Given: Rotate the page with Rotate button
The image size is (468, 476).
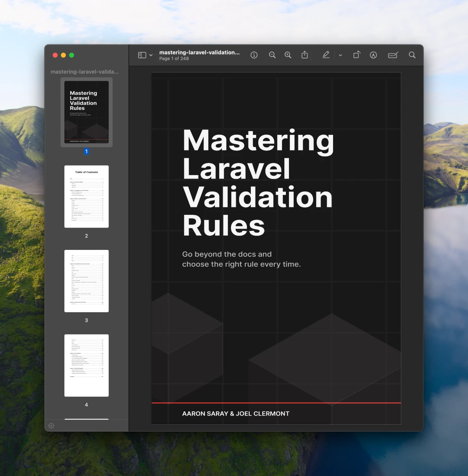Looking at the screenshot, I should (x=356, y=55).
